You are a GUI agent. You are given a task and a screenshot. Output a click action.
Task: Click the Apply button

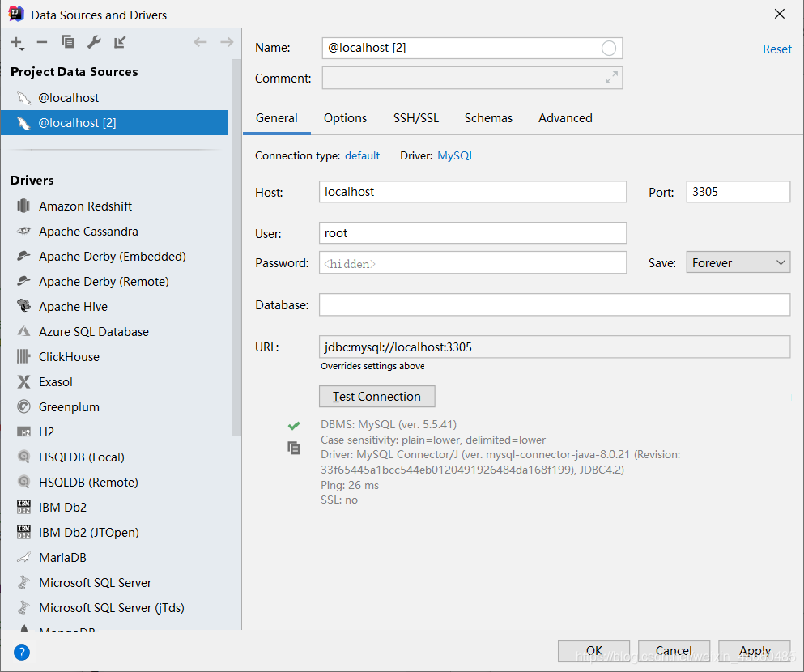755,651
